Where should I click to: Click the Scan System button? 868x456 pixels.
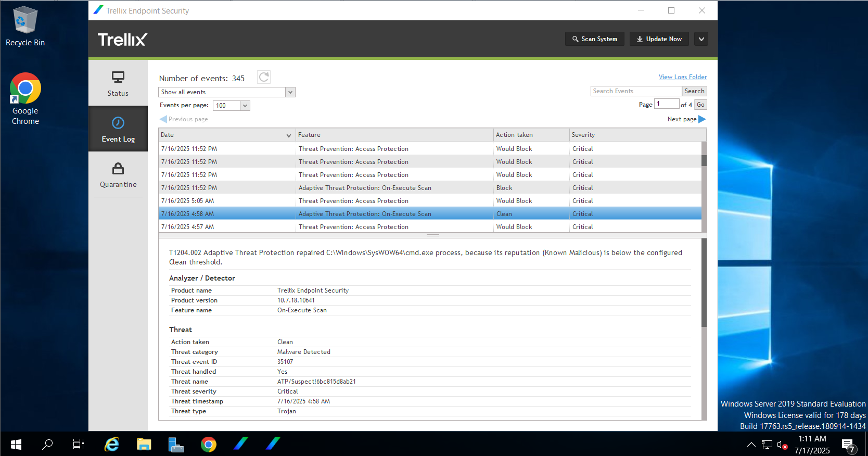pyautogui.click(x=594, y=39)
